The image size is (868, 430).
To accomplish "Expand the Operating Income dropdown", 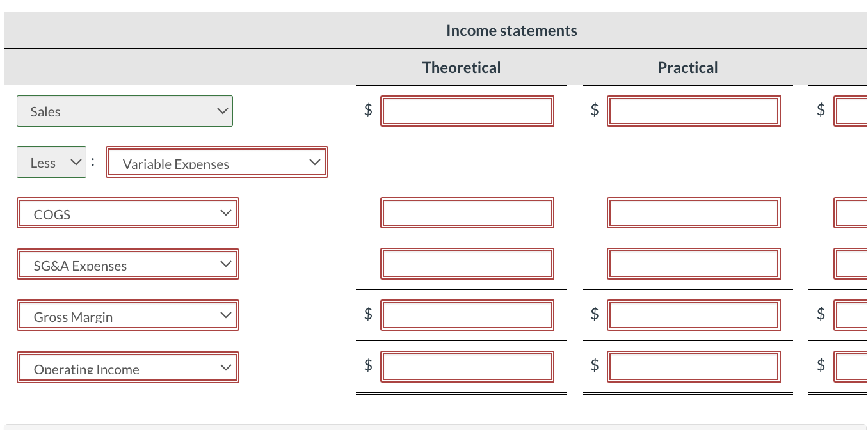I will point(128,367).
